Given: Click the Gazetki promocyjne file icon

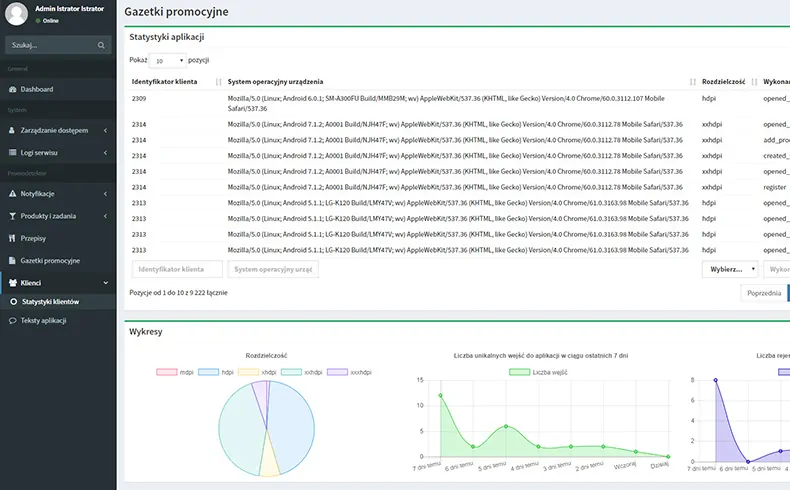Looking at the screenshot, I should click(12, 260).
